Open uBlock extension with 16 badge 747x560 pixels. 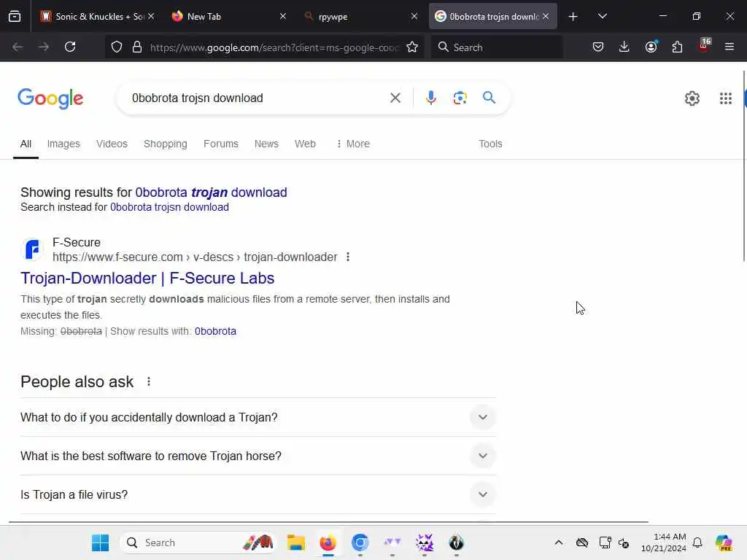point(704,46)
